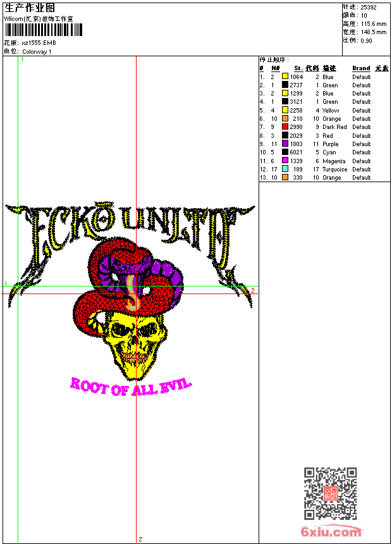
Task: Click the St. column header
Action: (x=298, y=68)
